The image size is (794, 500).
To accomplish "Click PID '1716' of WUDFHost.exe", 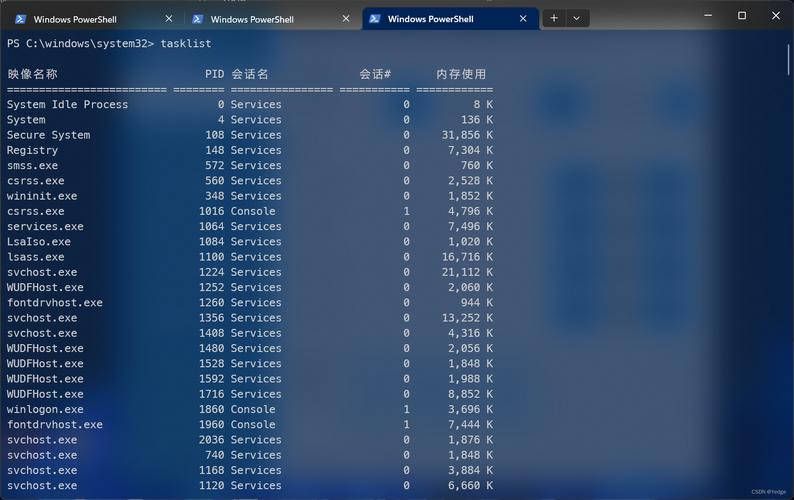I will [x=211, y=394].
